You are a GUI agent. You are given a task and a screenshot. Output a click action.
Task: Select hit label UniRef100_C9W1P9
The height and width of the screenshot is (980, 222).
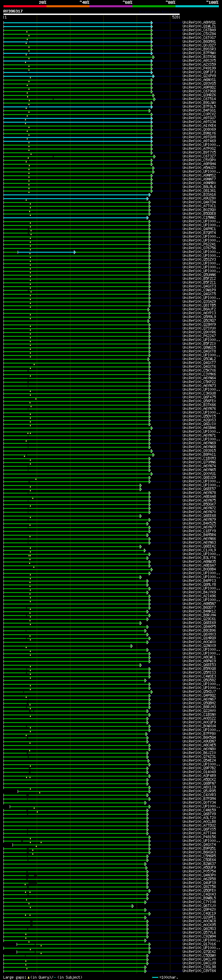tap(199, 290)
